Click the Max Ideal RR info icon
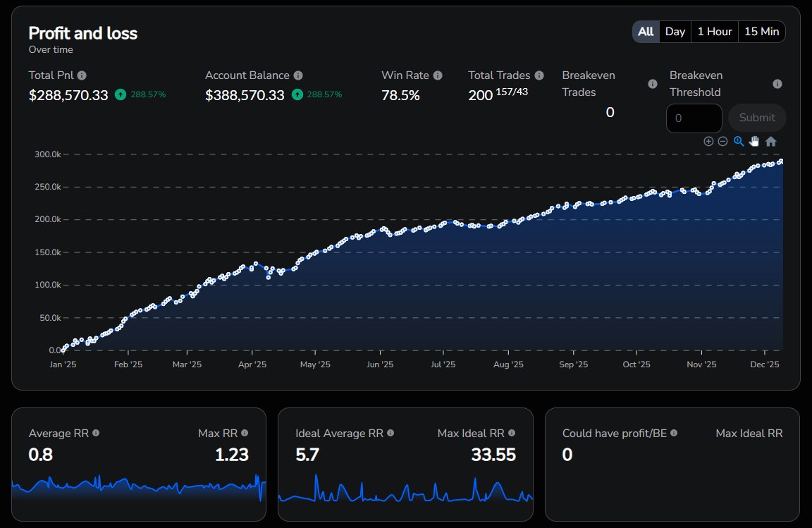 512,433
